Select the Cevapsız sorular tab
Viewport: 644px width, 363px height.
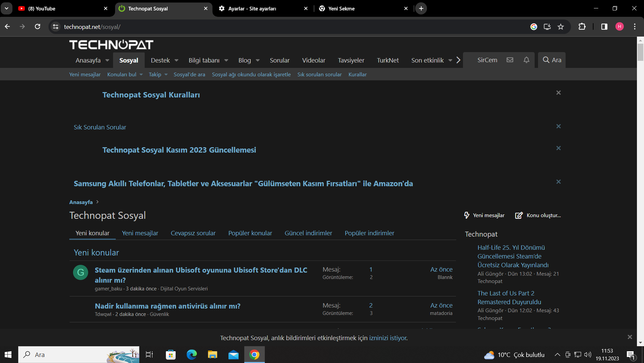click(193, 233)
